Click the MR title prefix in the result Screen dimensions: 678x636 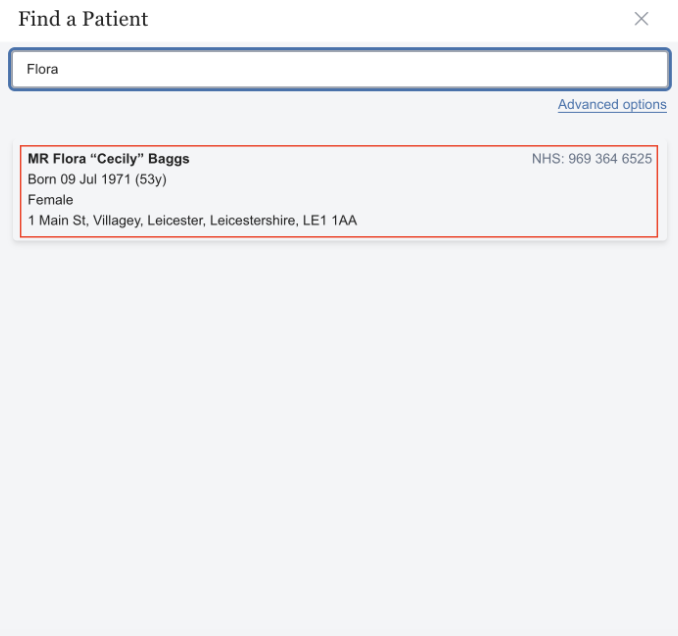point(38,159)
